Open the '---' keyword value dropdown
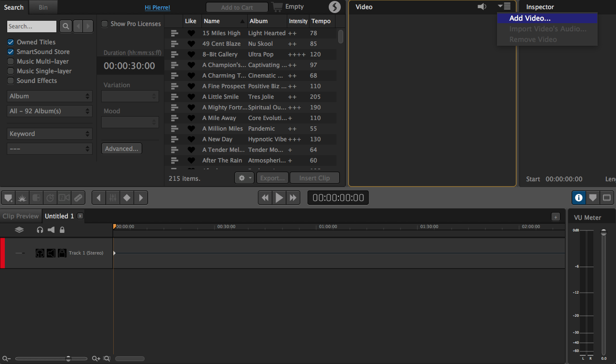616x364 pixels. tap(50, 148)
